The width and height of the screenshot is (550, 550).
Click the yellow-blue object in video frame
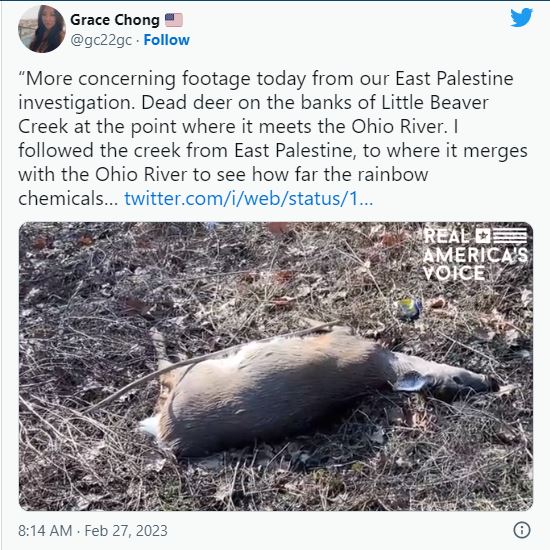point(409,309)
